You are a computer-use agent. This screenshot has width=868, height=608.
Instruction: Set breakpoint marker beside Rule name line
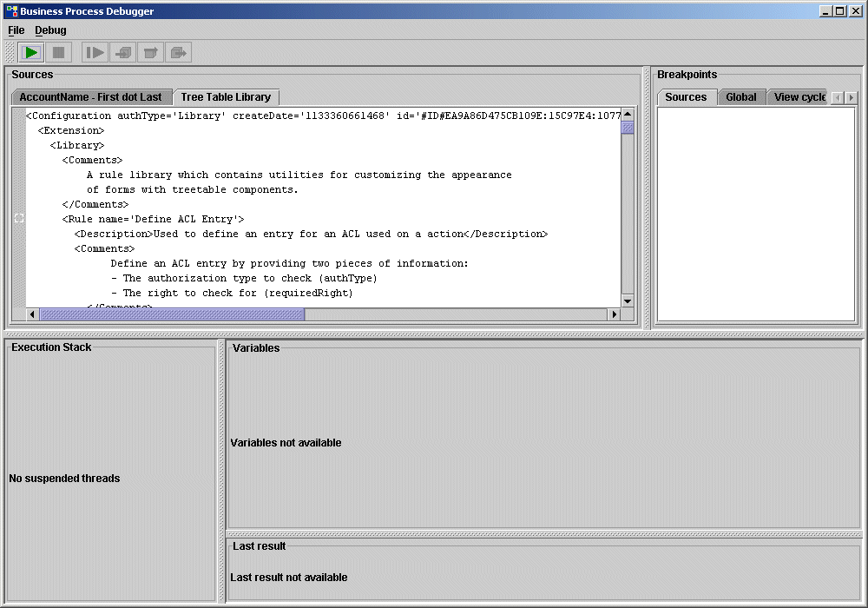click(19, 219)
